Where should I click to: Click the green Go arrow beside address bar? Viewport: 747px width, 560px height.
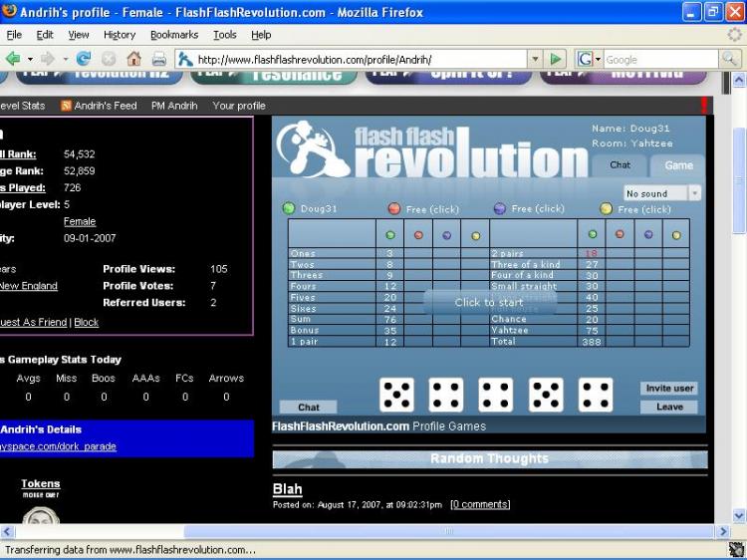556,59
